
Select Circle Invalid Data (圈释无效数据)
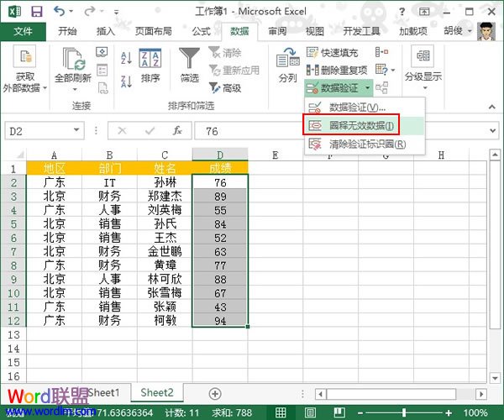(365, 125)
